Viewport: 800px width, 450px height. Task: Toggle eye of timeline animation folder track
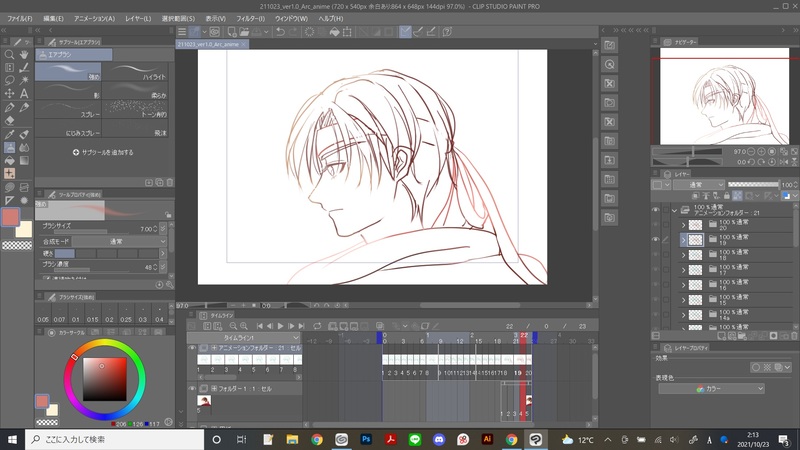tap(193, 348)
